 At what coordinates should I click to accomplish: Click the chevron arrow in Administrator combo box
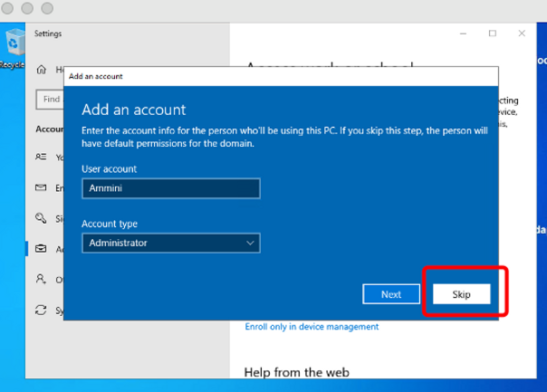coord(251,243)
